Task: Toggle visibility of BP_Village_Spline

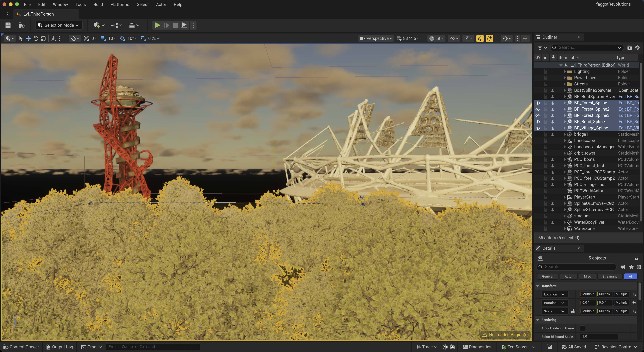Action: point(538,128)
